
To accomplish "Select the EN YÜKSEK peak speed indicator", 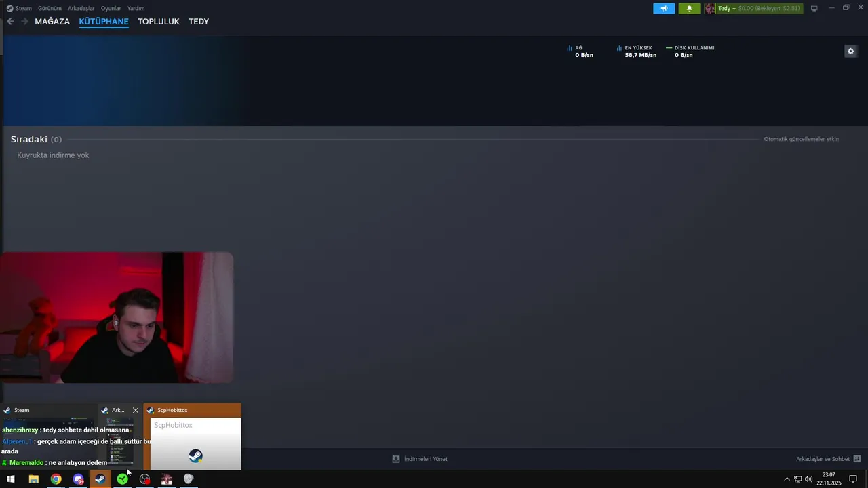I will pos(637,52).
